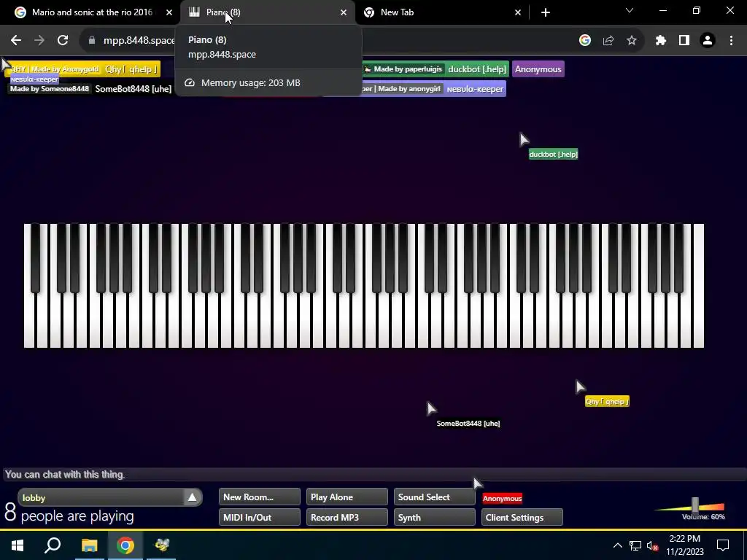Open the Chrome extensions puzzle icon
This screenshot has height=560, width=747.
661,41
